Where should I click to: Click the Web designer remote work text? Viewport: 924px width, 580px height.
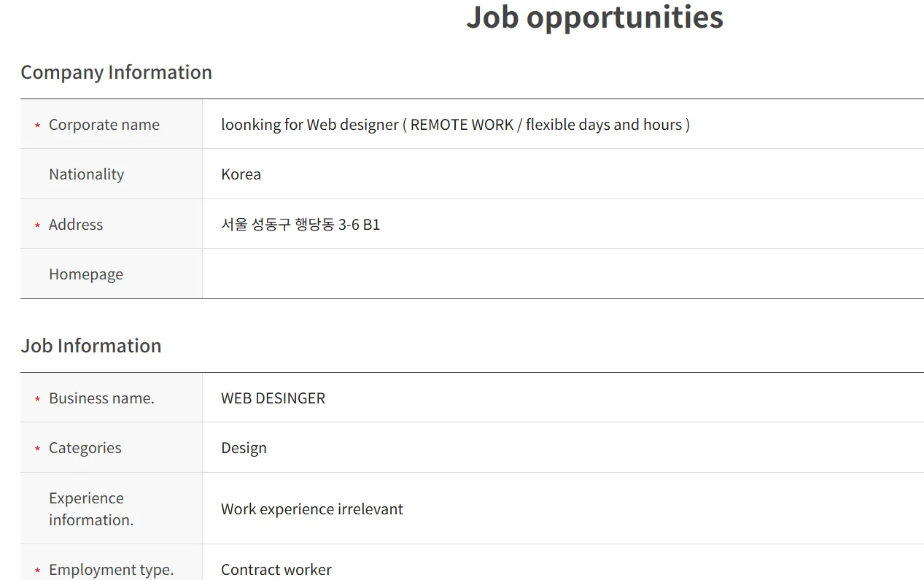tap(455, 125)
